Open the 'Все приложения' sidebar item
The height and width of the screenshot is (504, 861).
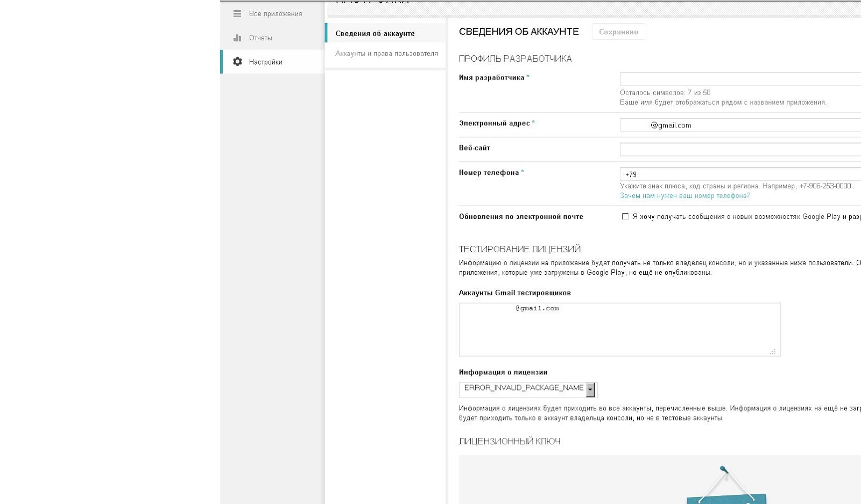coord(272,14)
